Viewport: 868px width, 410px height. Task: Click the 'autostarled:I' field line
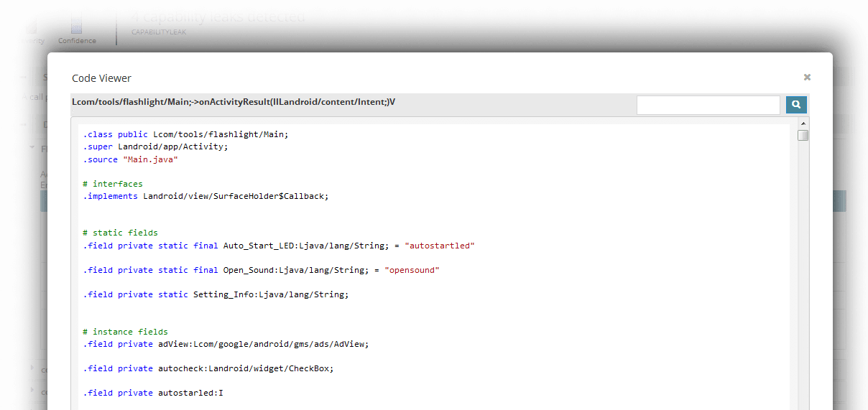[x=153, y=393]
